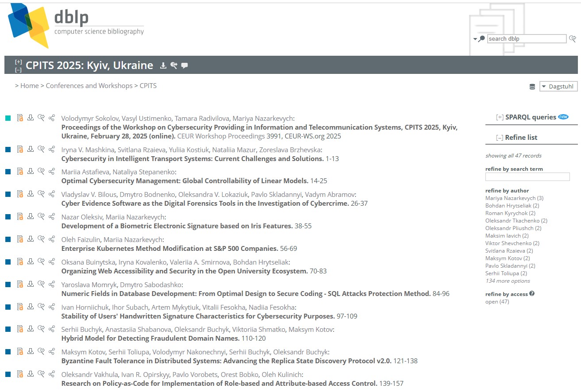Click ask-others search icon for Cyber Evidence Software paper
Image resolution: width=581 pixels, height=392 pixels.
pos(41,194)
